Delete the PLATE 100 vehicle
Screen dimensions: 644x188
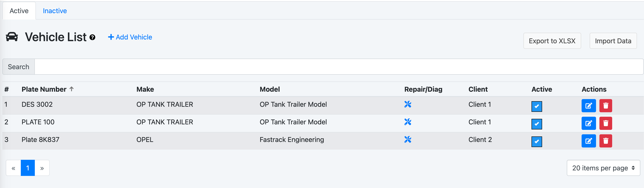coord(606,123)
